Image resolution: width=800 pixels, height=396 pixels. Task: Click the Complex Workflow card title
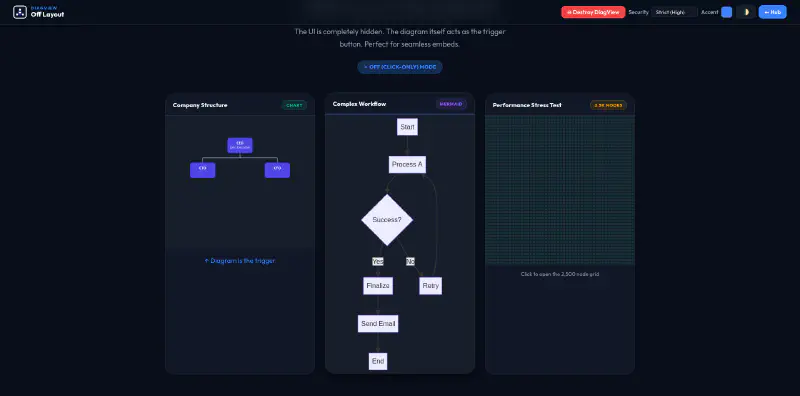pos(359,104)
